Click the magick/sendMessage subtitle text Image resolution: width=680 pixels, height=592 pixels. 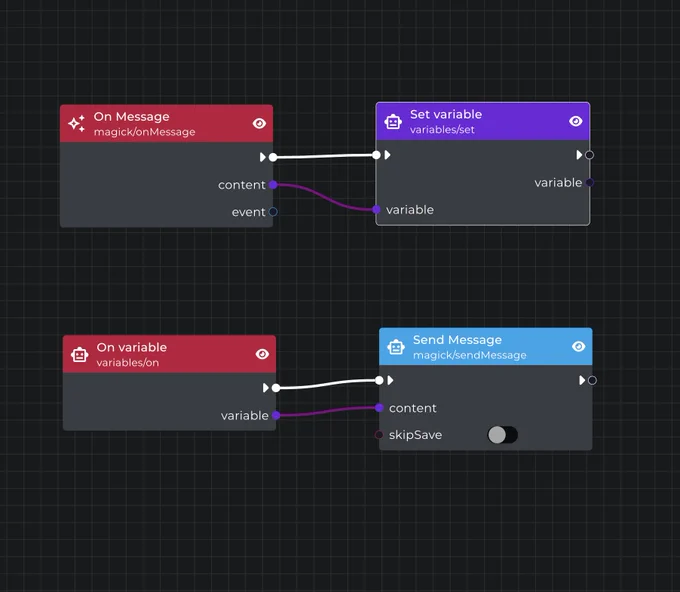click(x=470, y=355)
